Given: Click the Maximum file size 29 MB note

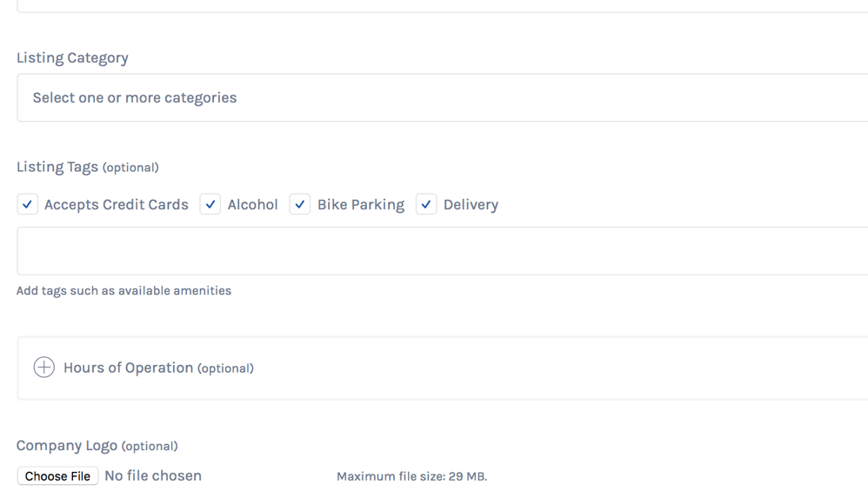Looking at the screenshot, I should tap(412, 476).
